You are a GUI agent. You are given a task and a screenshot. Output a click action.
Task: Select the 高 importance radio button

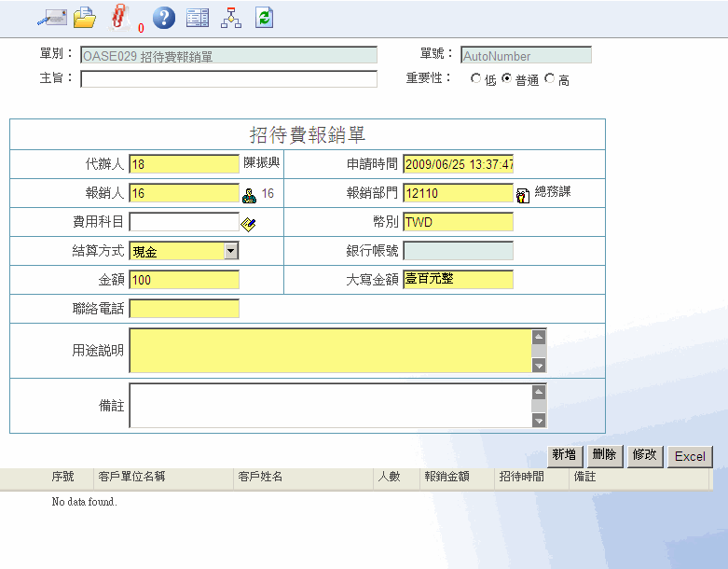click(x=549, y=80)
